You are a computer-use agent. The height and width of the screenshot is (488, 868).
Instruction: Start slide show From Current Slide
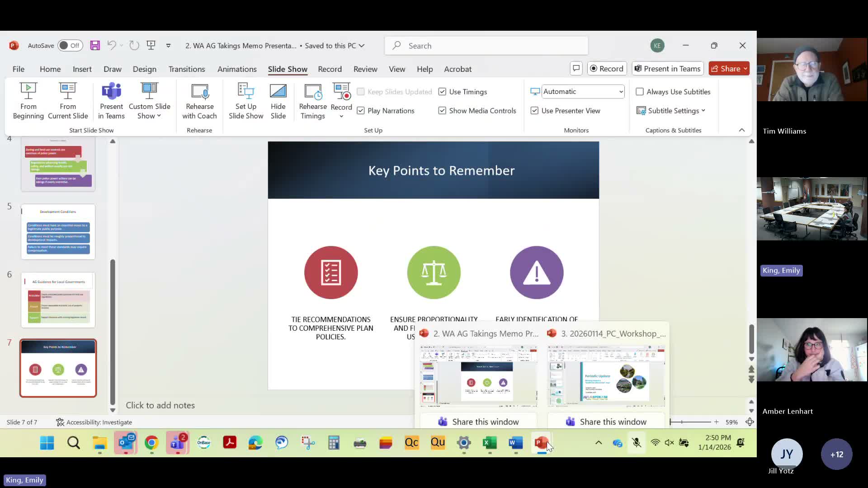[68, 100]
